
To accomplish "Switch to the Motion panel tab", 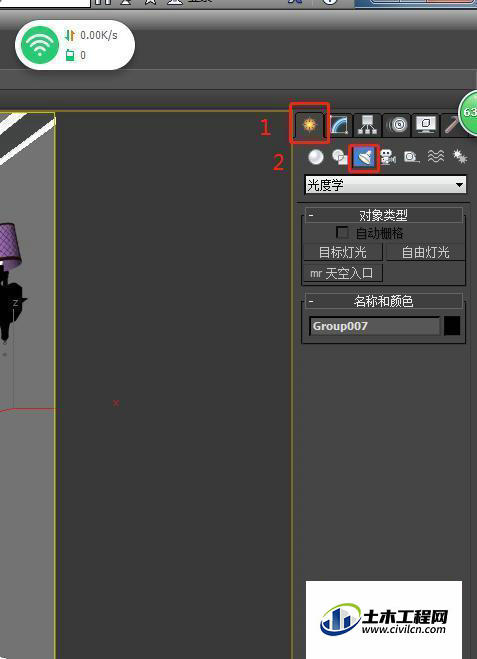I will coord(397,125).
